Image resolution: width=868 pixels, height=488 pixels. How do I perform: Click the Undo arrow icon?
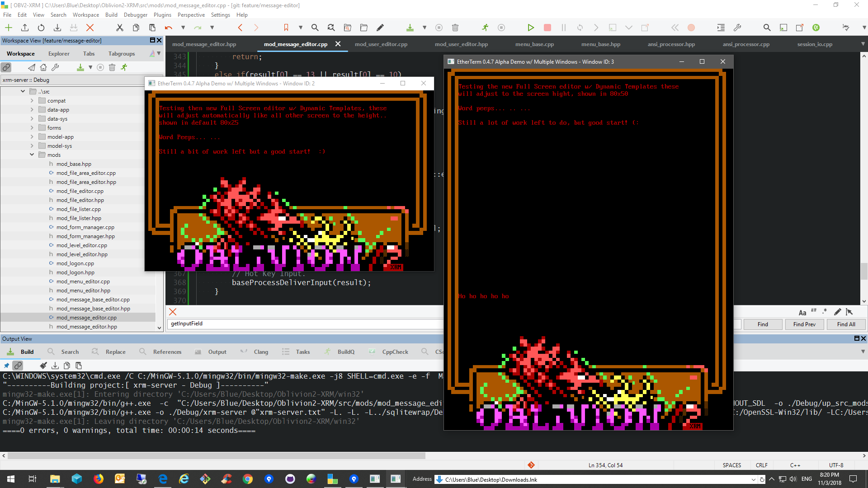[x=169, y=28]
